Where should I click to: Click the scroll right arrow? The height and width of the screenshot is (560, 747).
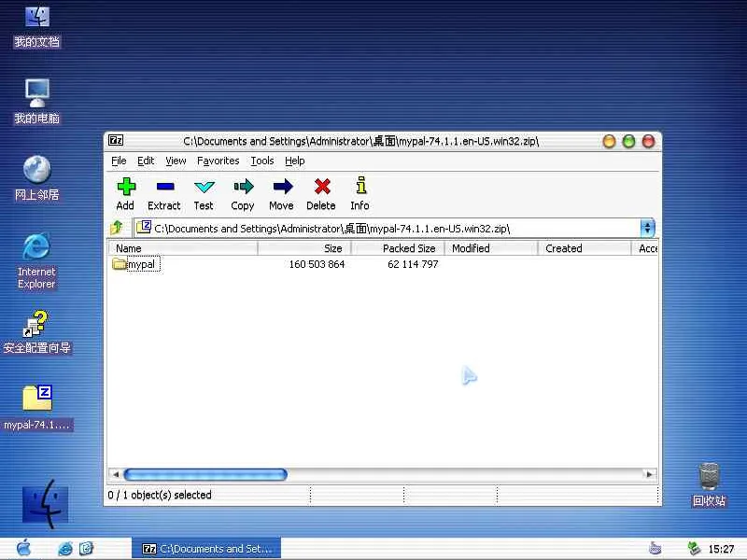coord(649,474)
